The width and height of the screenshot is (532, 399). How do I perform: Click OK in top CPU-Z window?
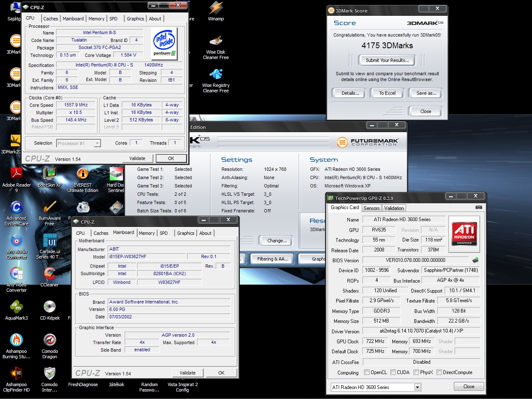[171, 158]
